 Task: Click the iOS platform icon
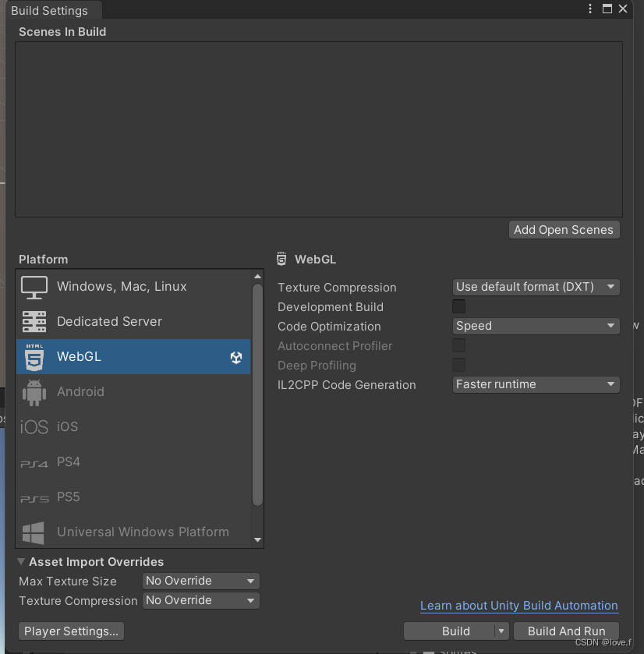(34, 427)
